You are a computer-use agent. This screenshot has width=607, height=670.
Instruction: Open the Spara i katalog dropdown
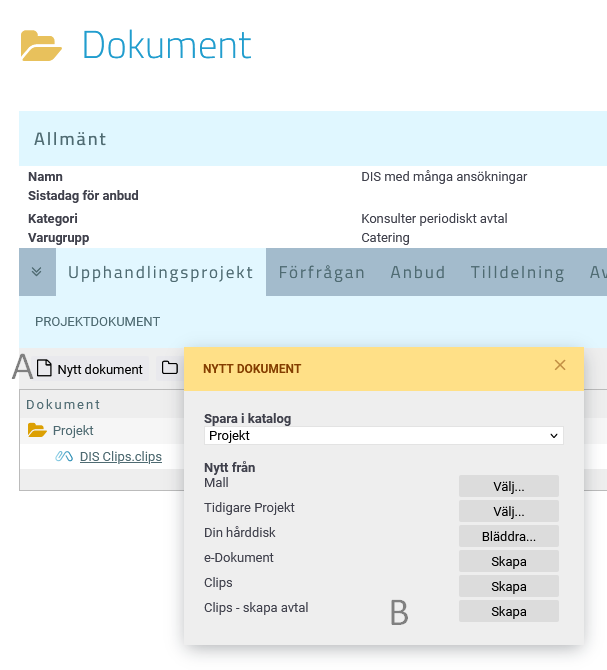[384, 435]
